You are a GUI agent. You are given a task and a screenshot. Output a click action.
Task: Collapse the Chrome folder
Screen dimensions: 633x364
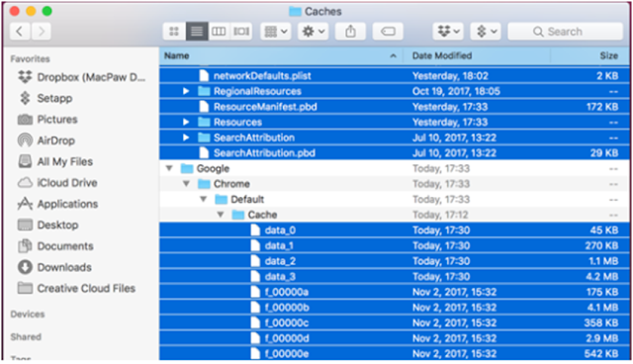[186, 184]
